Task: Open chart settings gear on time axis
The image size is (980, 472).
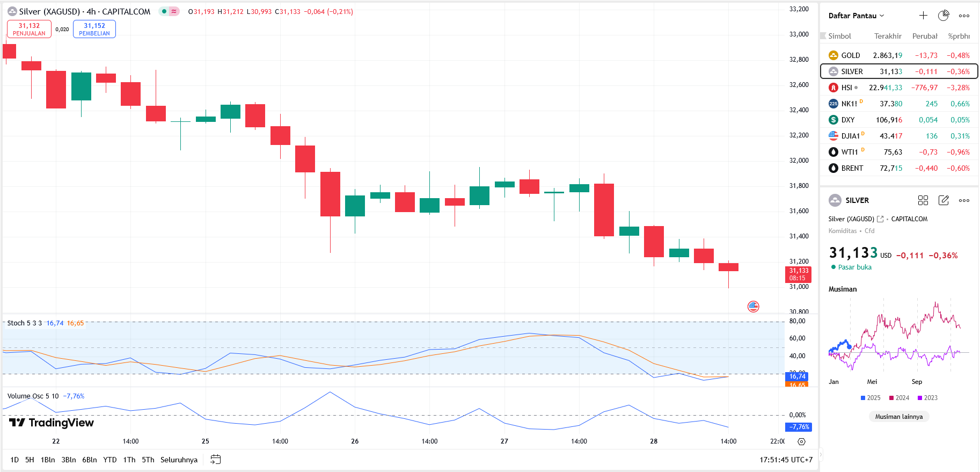Action: pyautogui.click(x=801, y=441)
